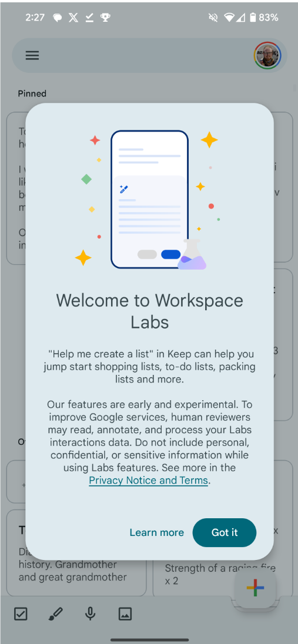This screenshot has height=644, width=298.
Task: Record a voice note with microphone icon
Action: tap(91, 614)
